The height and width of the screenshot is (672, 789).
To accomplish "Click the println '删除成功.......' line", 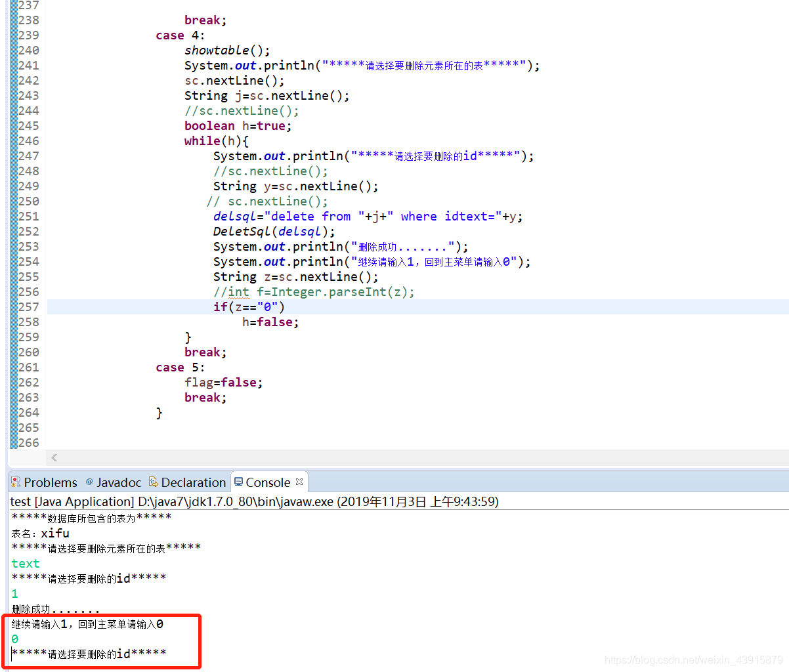I will (341, 247).
